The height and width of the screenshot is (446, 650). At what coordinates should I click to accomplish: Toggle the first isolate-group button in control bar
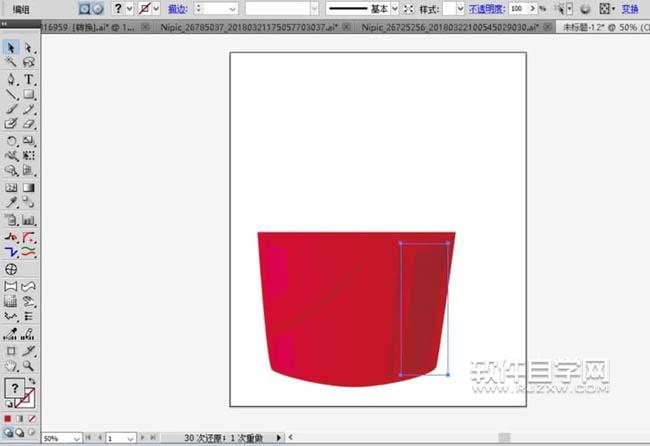(x=84, y=9)
